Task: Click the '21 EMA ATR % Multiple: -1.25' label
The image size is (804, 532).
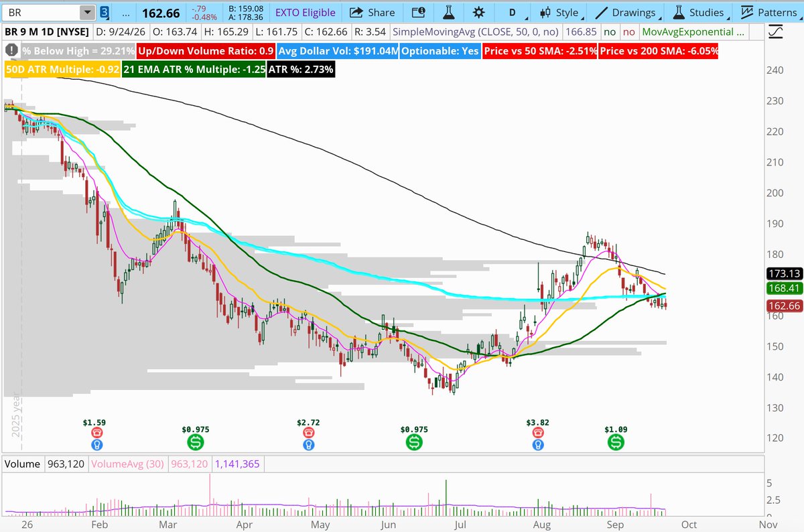Action: pyautogui.click(x=194, y=69)
